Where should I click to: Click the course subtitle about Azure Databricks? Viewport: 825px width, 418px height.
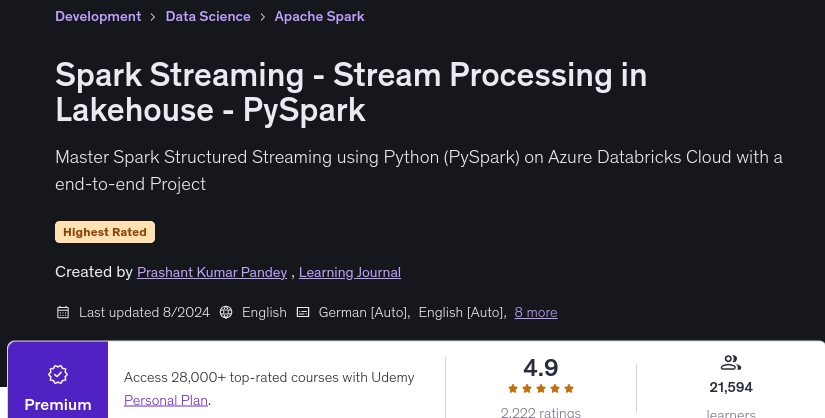[x=419, y=170]
